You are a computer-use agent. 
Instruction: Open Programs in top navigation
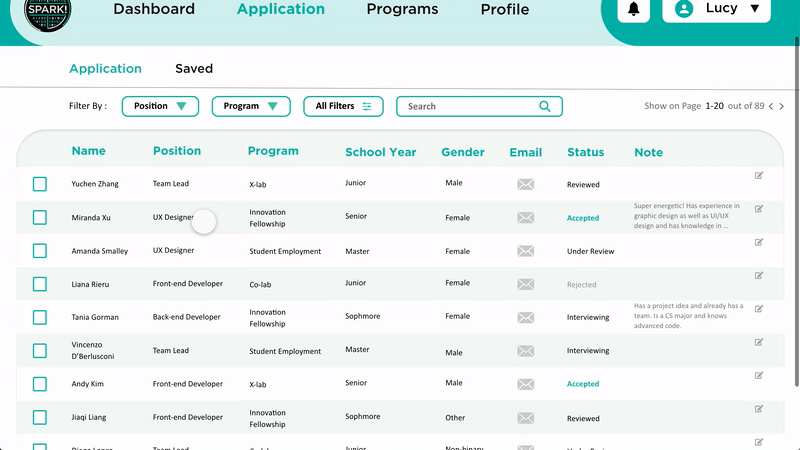(x=402, y=9)
